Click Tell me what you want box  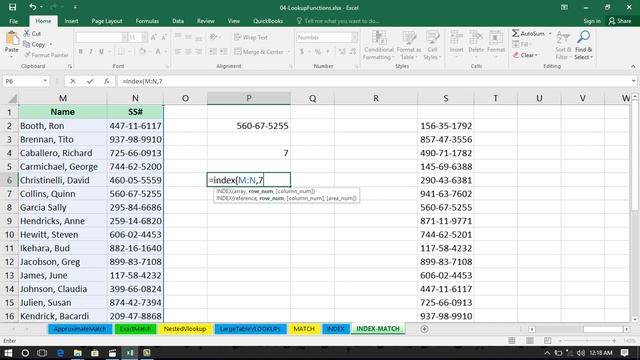tap(338, 21)
